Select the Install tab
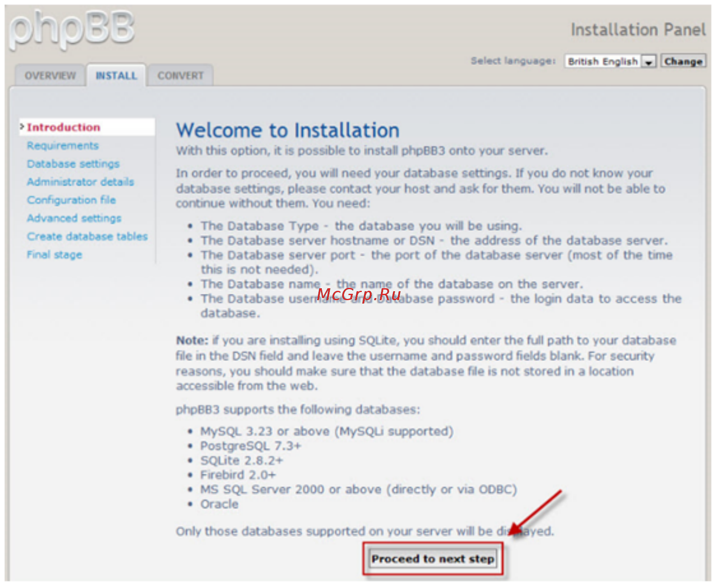 116,76
